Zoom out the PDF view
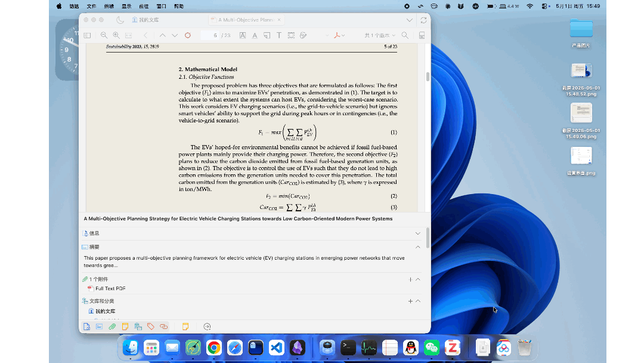Image resolution: width=644 pixels, height=363 pixels. pyautogui.click(x=104, y=35)
